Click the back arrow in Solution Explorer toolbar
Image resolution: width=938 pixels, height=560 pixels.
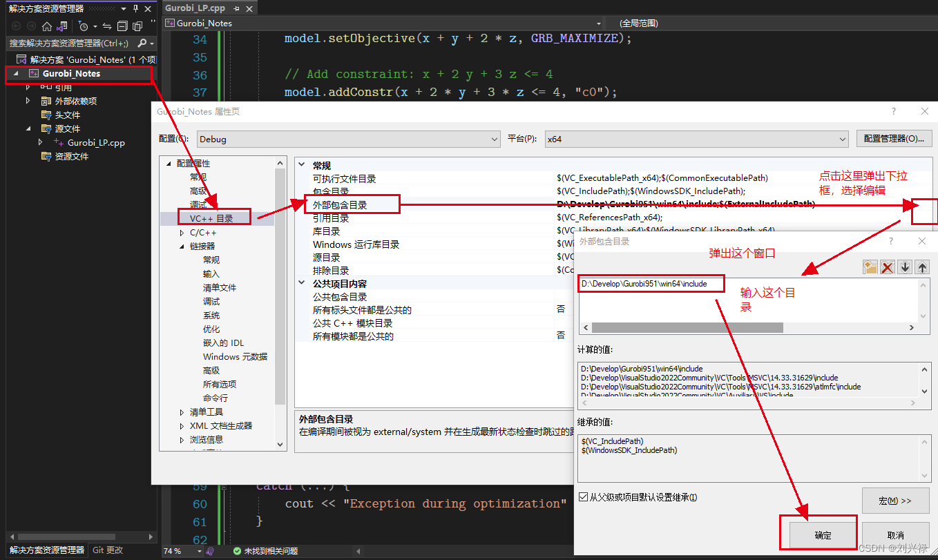tap(16, 26)
